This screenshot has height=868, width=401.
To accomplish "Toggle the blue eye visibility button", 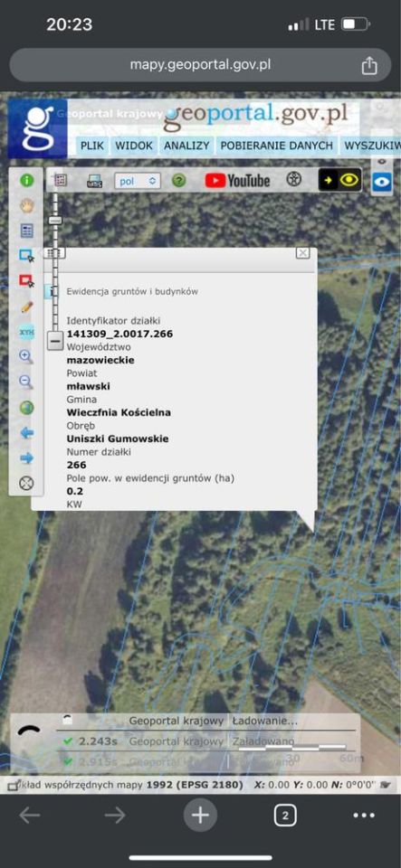I will tap(382, 182).
